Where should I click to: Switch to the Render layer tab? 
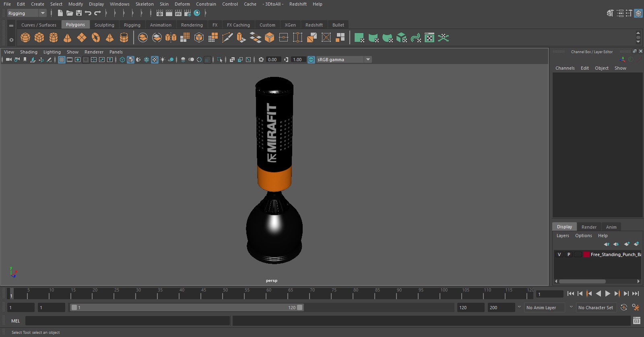[589, 227]
